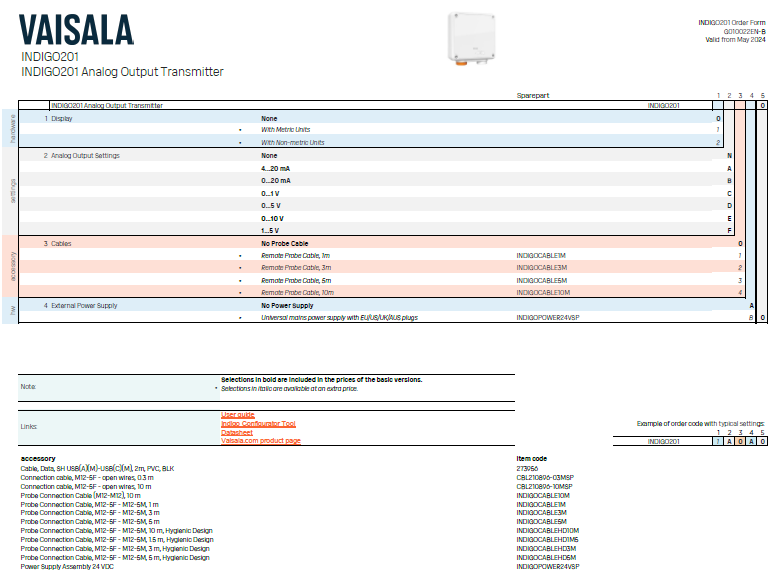Click spare part code INDIGOCABLE1M in Cables section

[x=541, y=255]
